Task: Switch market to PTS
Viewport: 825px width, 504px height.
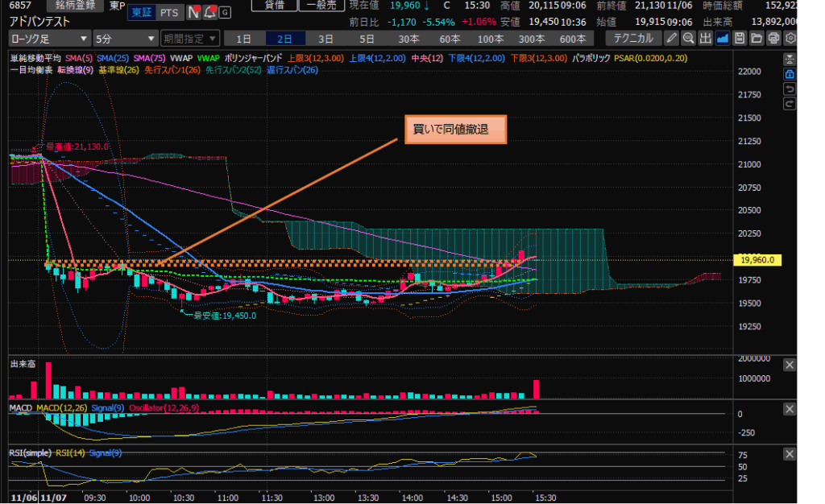Action: point(169,12)
